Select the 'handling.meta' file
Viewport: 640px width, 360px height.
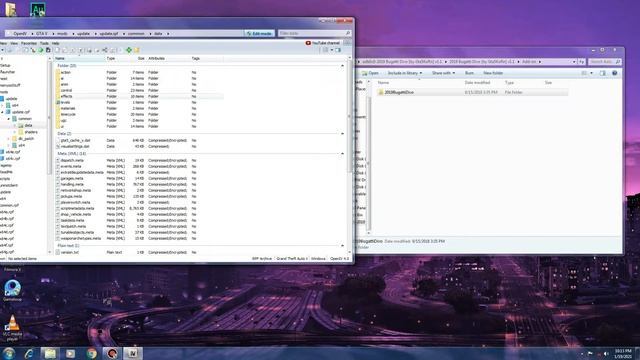pos(139,184)
